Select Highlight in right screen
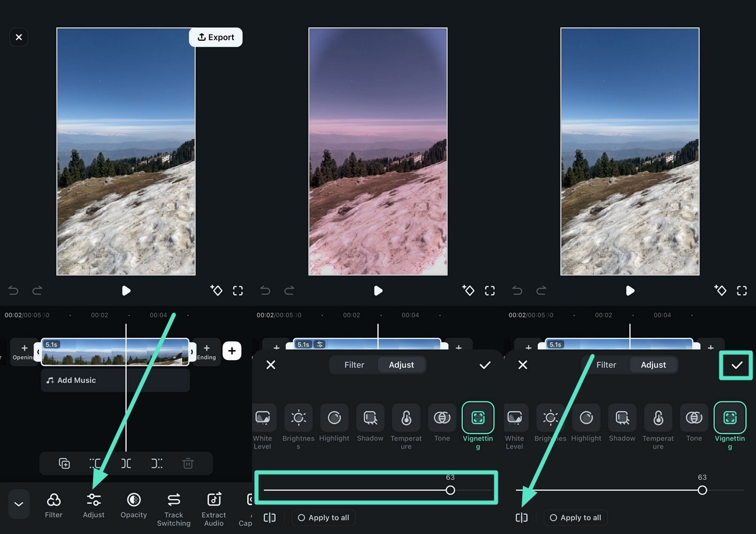Viewport: 756px width, 534px height. pyautogui.click(x=586, y=423)
